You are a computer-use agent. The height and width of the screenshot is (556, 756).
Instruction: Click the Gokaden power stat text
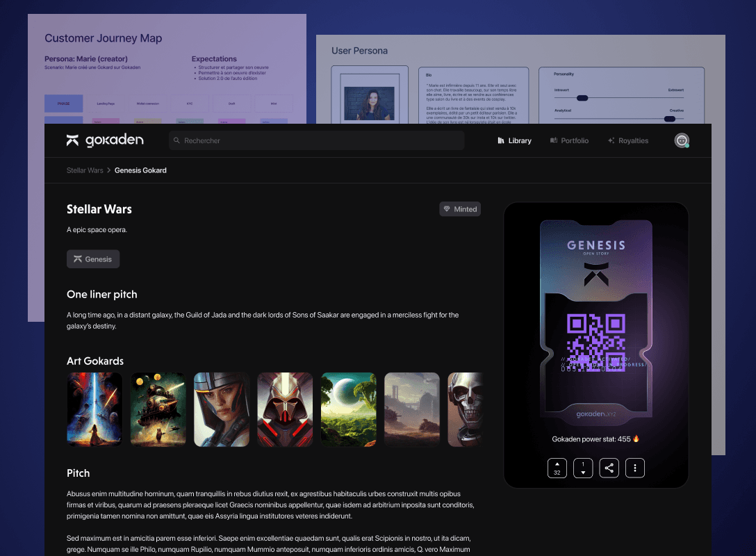click(596, 439)
